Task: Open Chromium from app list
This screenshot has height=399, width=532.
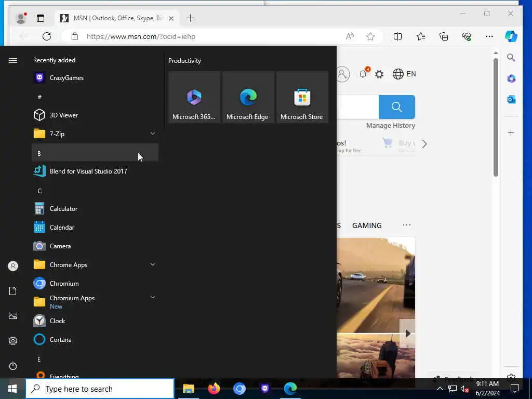Action: click(95, 283)
